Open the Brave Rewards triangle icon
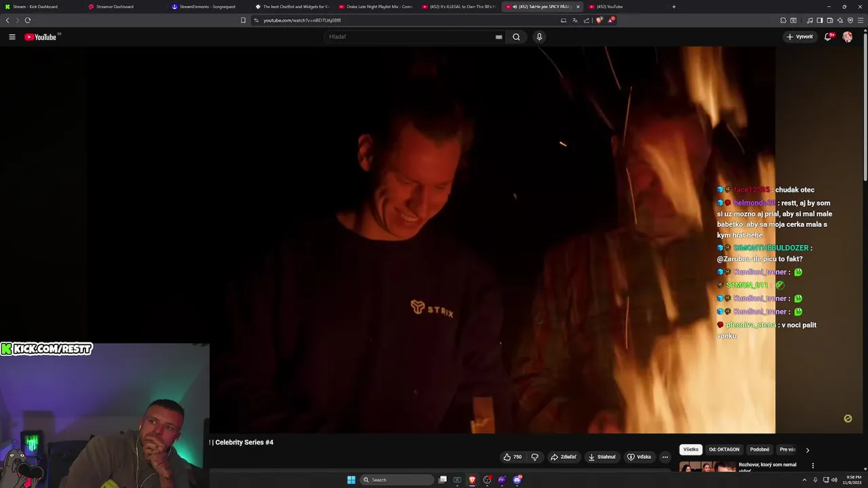Image resolution: width=868 pixels, height=488 pixels. point(610,20)
